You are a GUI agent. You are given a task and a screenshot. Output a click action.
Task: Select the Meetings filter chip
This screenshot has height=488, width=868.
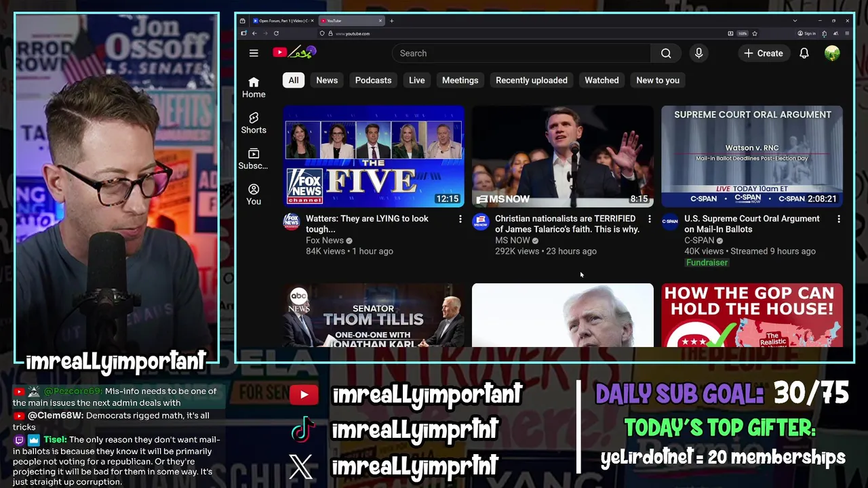tap(460, 80)
